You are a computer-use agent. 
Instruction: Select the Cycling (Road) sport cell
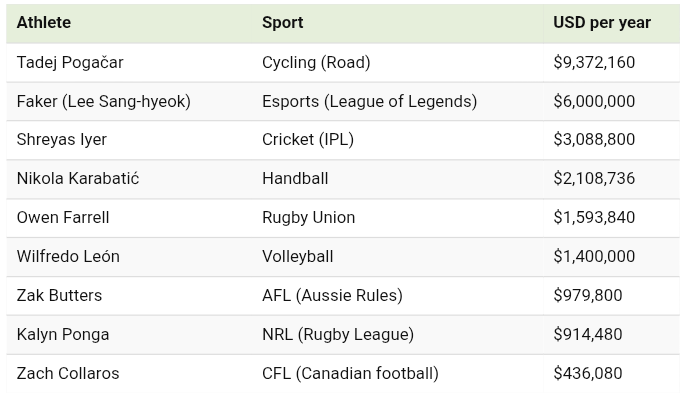click(316, 62)
